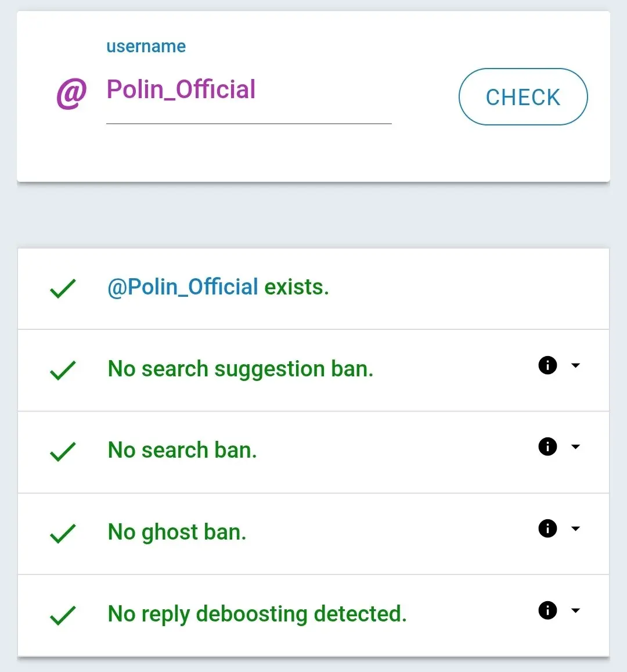Image resolution: width=627 pixels, height=672 pixels.
Task: Expand the search suggestion ban details
Action: pos(575,365)
